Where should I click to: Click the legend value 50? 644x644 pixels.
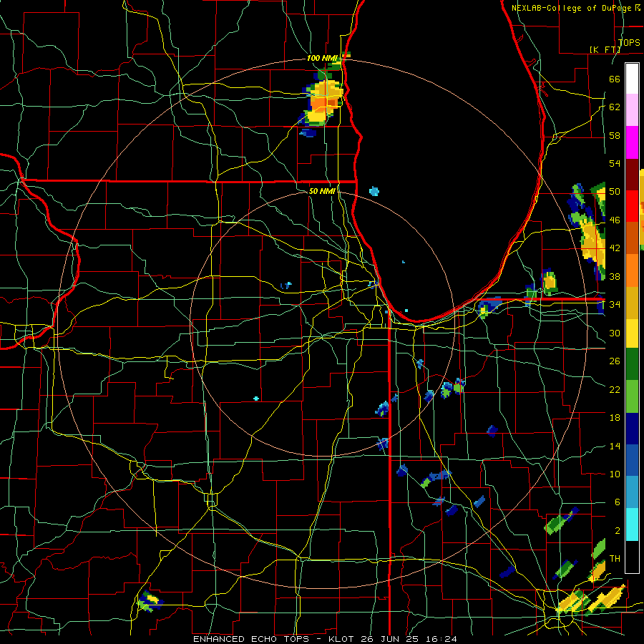coord(615,191)
